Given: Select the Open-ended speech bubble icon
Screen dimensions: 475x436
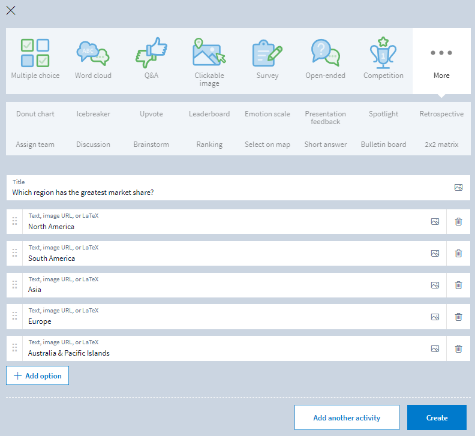Looking at the screenshot, I should [325, 53].
